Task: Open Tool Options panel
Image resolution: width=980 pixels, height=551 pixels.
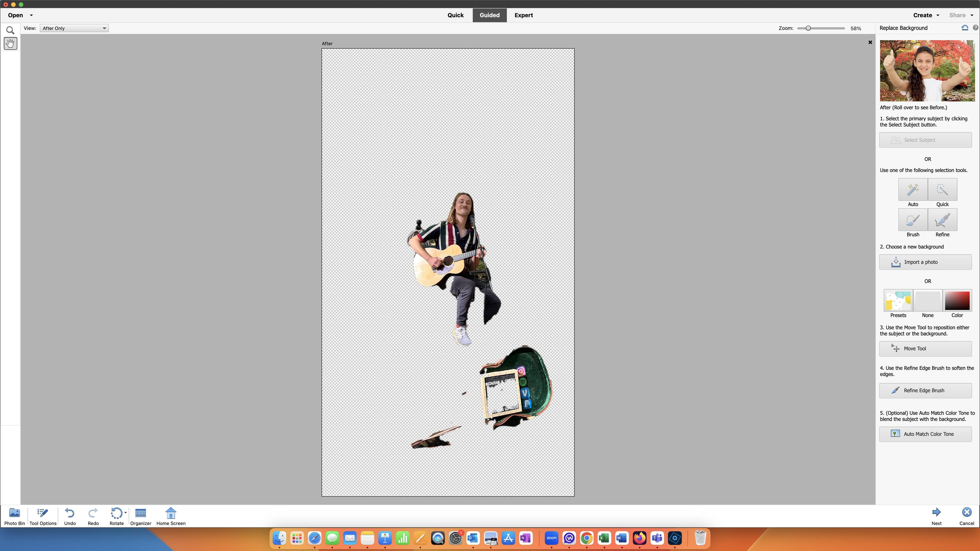Action: coord(43,513)
